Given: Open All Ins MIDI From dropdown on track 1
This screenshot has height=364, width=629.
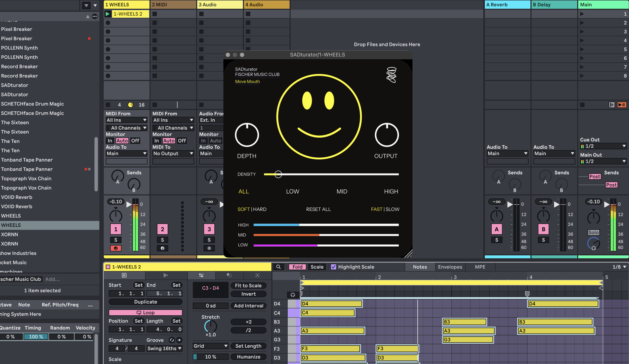Looking at the screenshot, I should point(127,120).
